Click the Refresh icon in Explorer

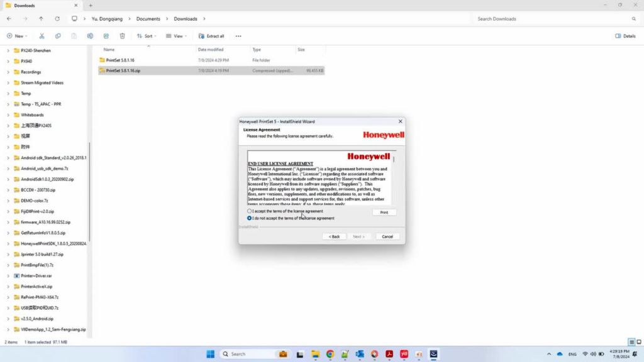coord(57,19)
